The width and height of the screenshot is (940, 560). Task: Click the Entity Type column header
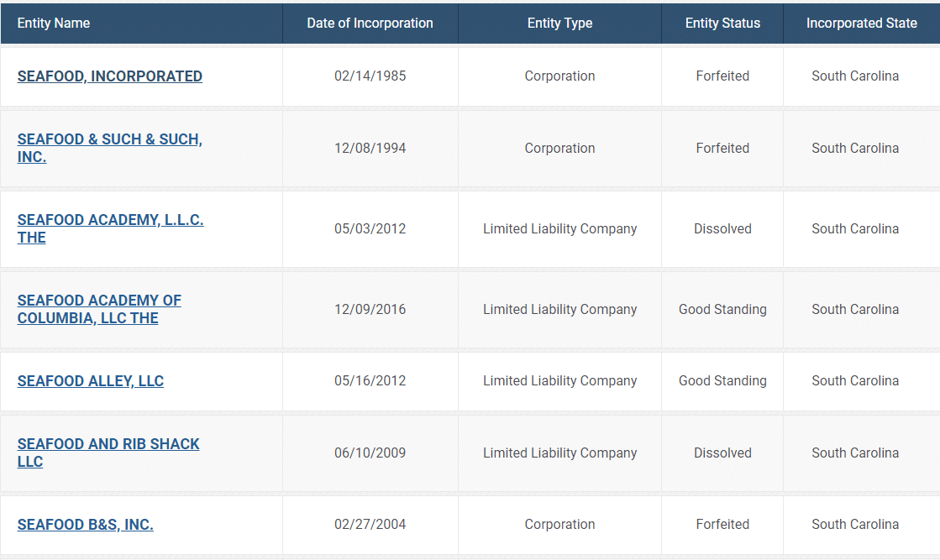559,24
